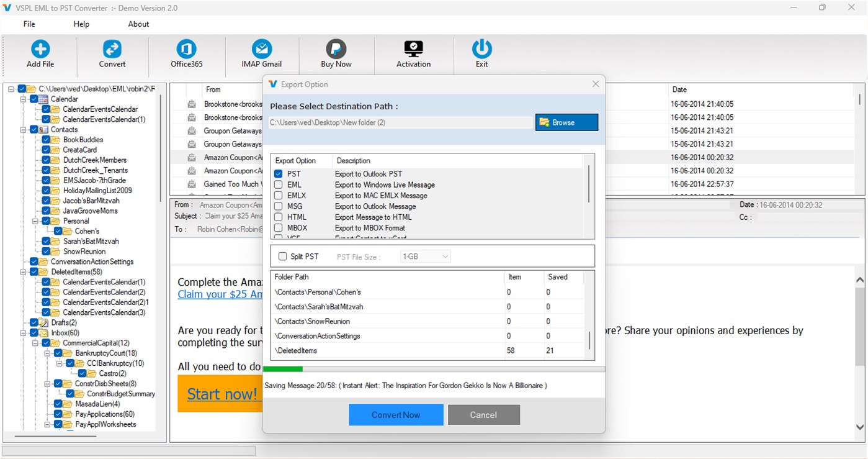Open the File menu
Screen dimensions: 868x459
tap(29, 24)
